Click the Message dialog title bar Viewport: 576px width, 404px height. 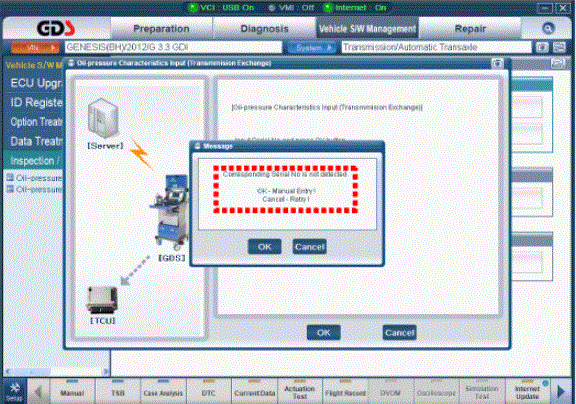click(x=287, y=146)
